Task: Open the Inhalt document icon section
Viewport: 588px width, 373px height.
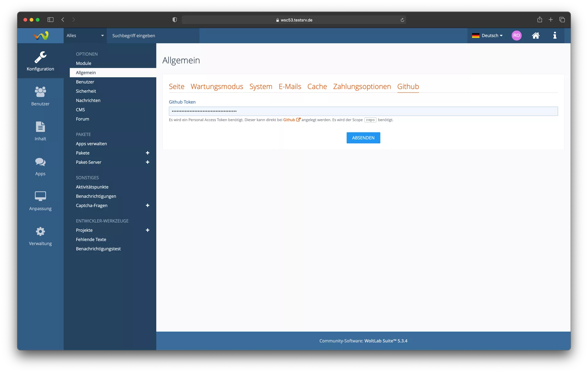Action: [40, 131]
